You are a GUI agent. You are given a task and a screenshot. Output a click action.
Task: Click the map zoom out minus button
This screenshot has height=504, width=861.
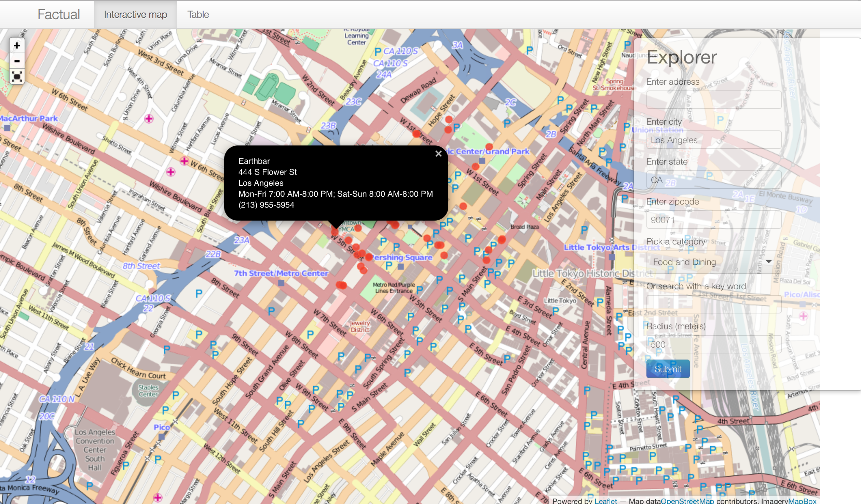pos(17,61)
